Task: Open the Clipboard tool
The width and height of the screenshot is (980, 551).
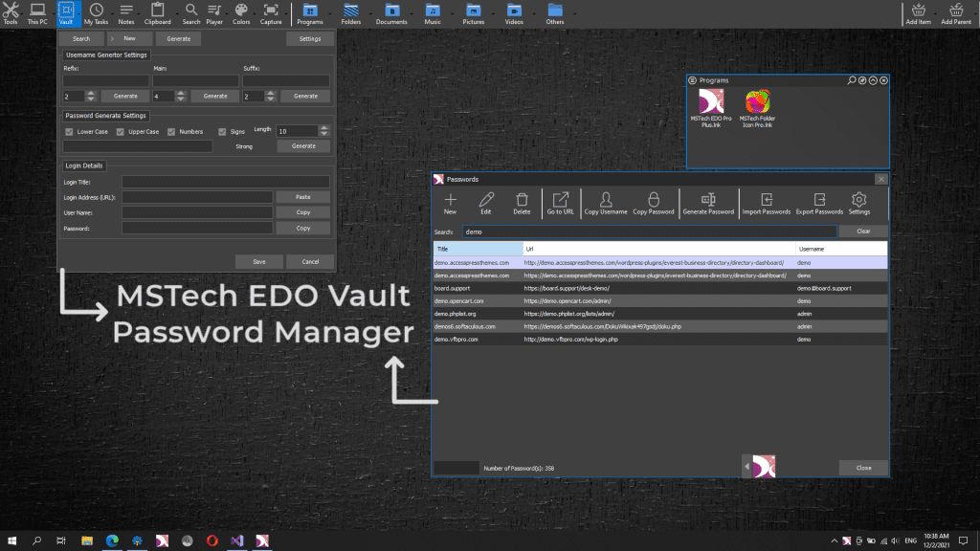Action: [158, 12]
